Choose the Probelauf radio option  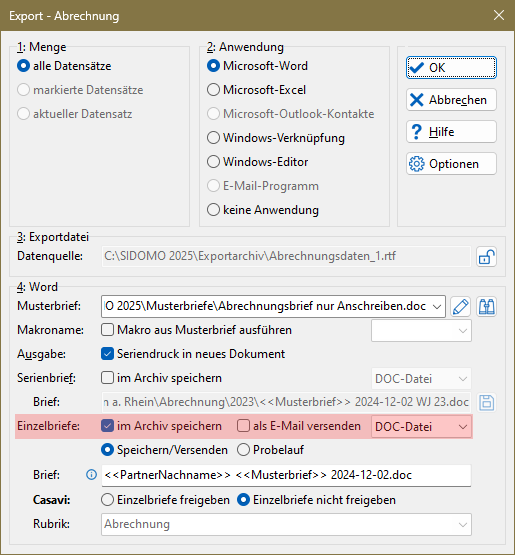(x=244, y=450)
